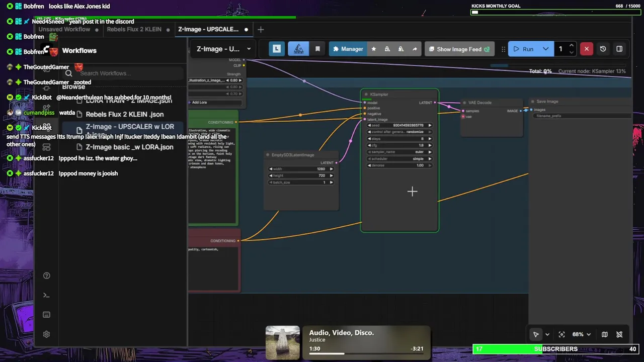Click the file icon of Z-Image basic _w LORA.json
The width and height of the screenshot is (644, 362).
[x=79, y=147]
